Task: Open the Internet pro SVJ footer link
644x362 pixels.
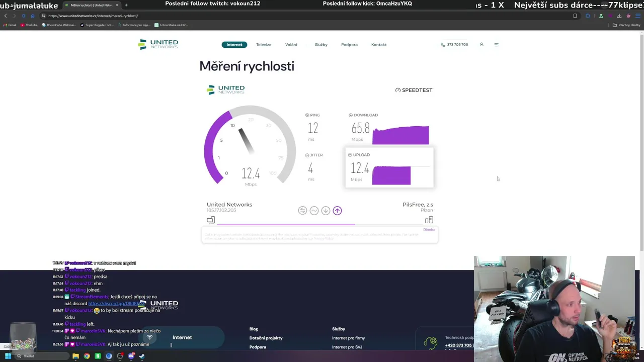Action: 347,347
